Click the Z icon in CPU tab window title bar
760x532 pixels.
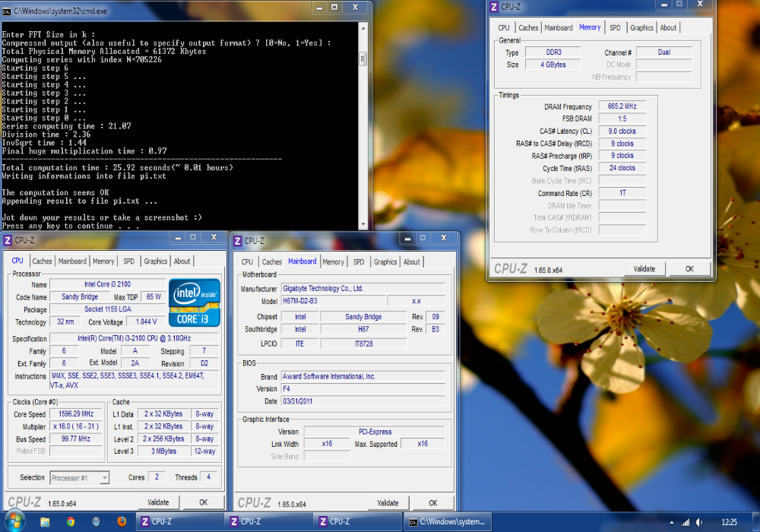point(8,240)
